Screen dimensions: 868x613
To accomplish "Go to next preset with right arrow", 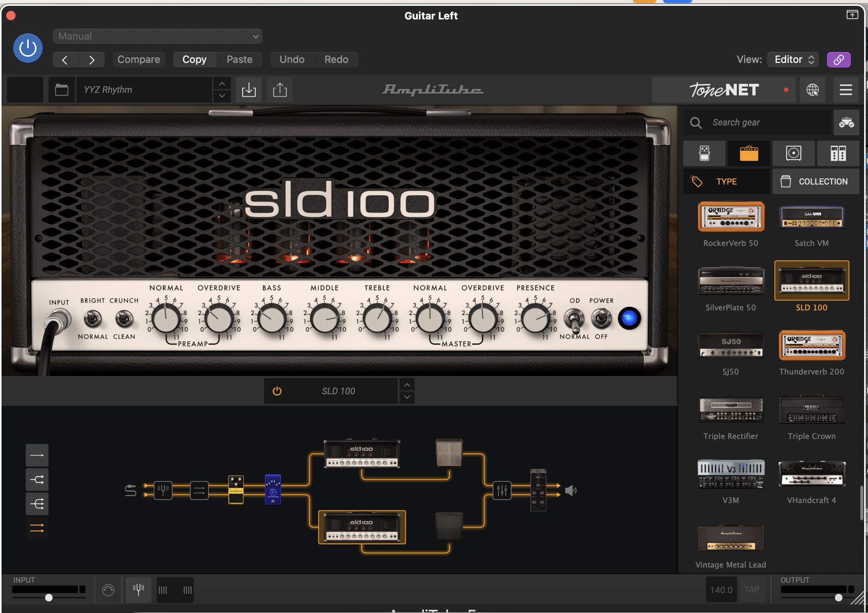I will [92, 60].
